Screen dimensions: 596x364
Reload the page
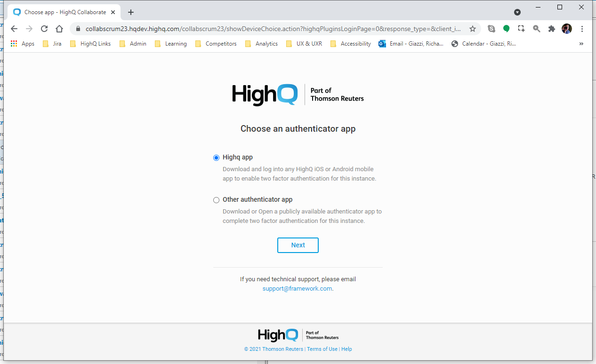[44, 29]
